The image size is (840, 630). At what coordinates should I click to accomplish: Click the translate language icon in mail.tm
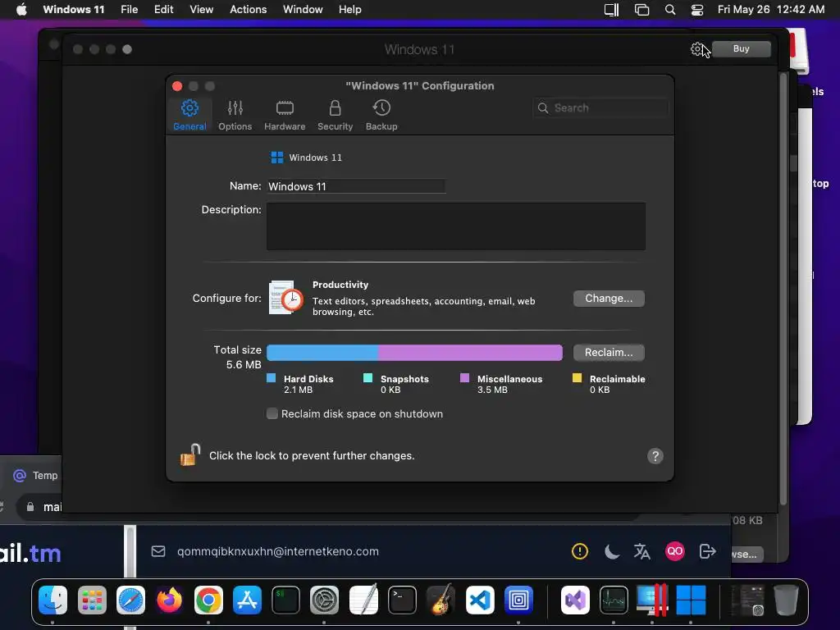point(641,551)
